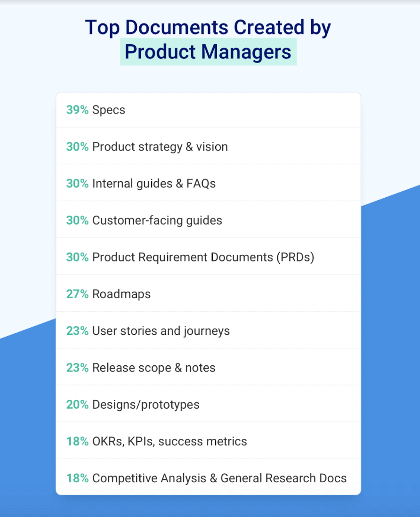This screenshot has width=420, height=517.
Task: Click the 23% figure next to User stories
Action: coord(77,331)
